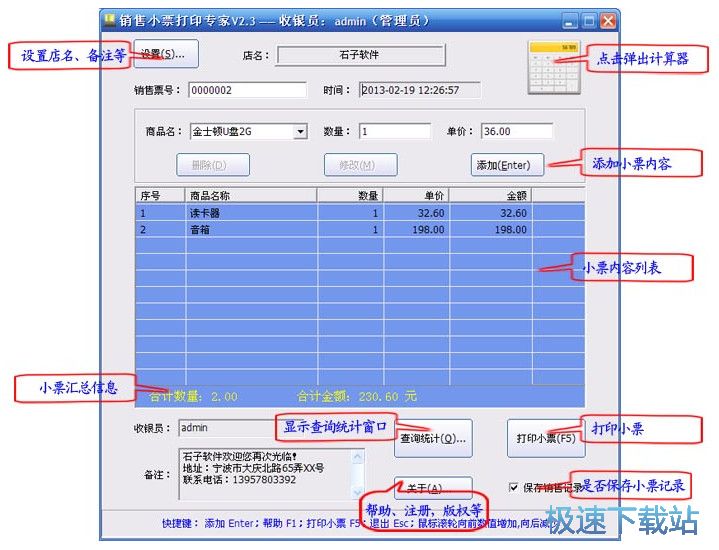This screenshot has width=719, height=550.
Task: Click the 收银员 admin field
Action: (x=227, y=428)
